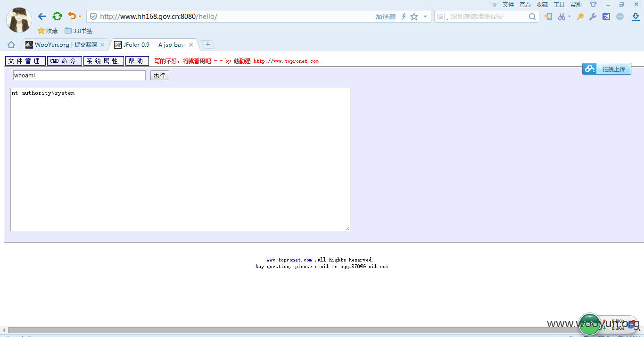Click the whoami command input field
The height and width of the screenshot is (337, 644).
click(x=79, y=76)
